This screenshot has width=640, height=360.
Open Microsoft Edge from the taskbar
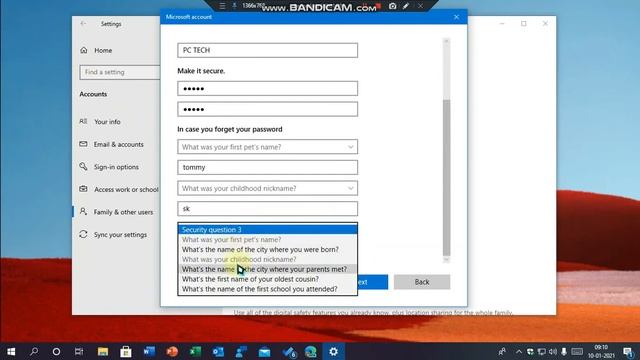[x=311, y=351]
